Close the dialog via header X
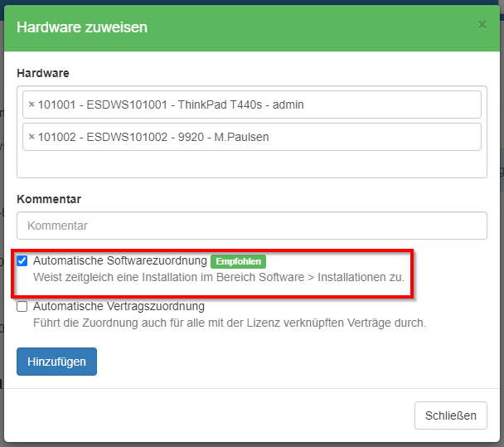Image resolution: width=504 pixels, height=447 pixels. (x=482, y=25)
